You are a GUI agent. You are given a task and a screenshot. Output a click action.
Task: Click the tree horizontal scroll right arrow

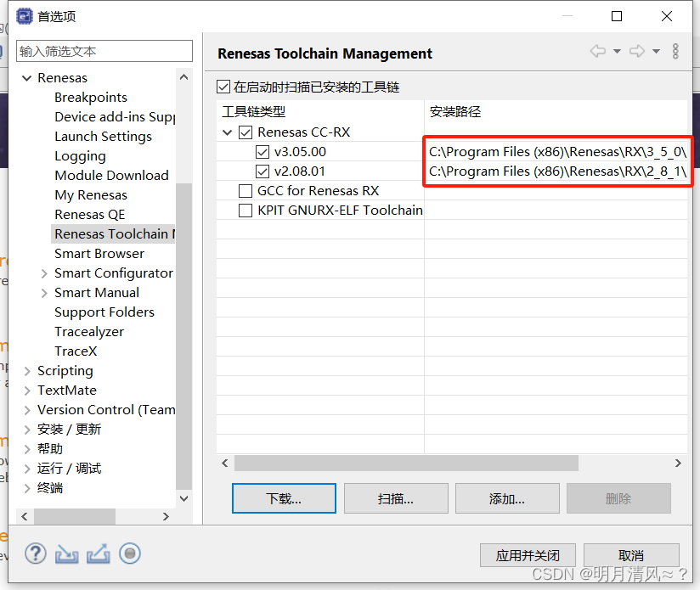pyautogui.click(x=166, y=516)
